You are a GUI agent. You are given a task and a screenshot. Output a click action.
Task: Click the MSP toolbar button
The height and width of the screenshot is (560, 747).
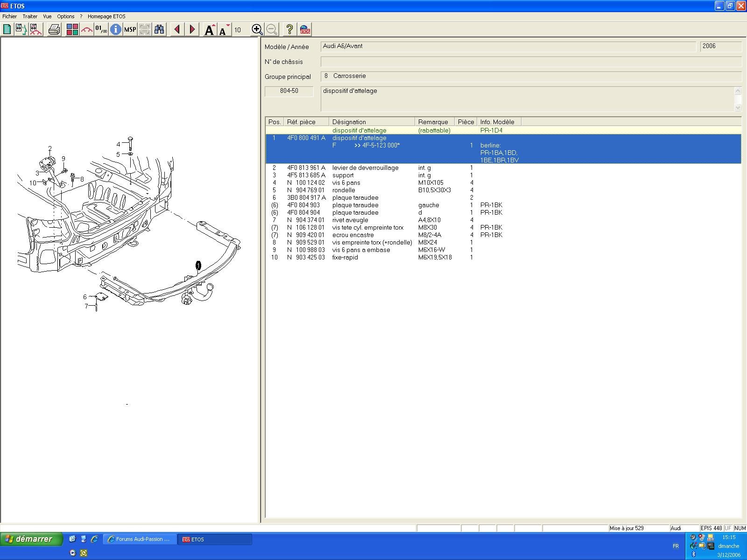(130, 30)
